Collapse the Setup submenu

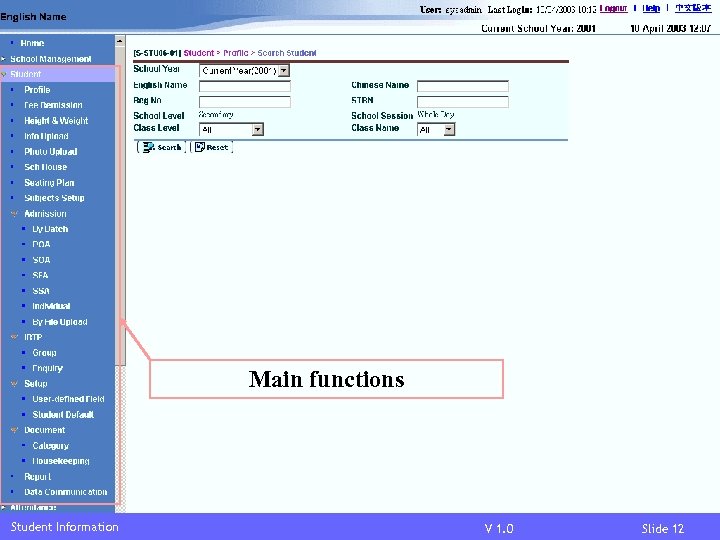point(36,383)
